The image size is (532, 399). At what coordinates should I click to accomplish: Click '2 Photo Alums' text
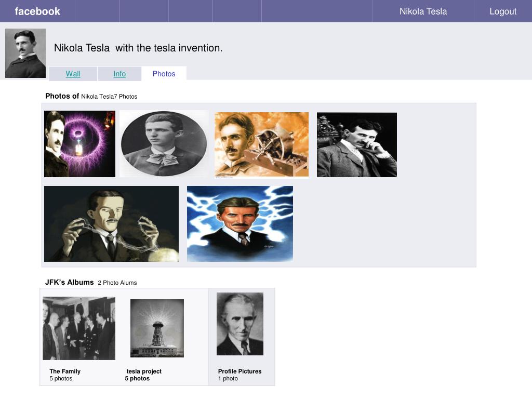coord(117,283)
